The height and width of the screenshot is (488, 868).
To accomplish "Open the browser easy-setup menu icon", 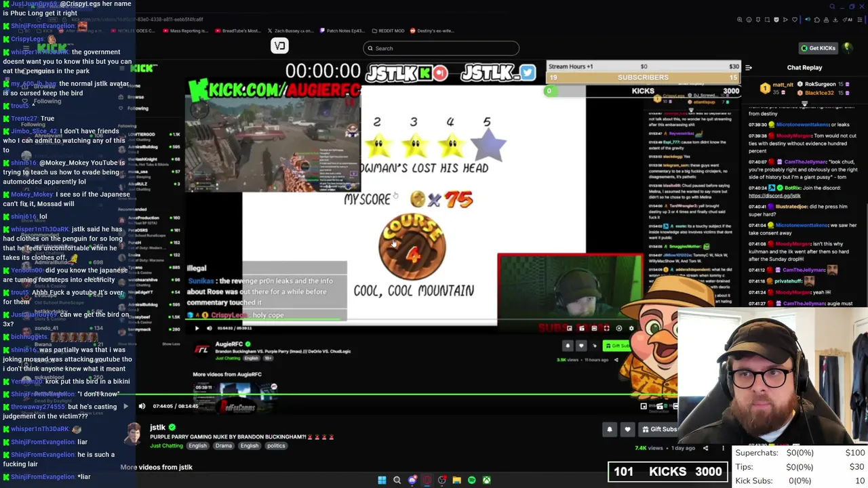I will [860, 20].
